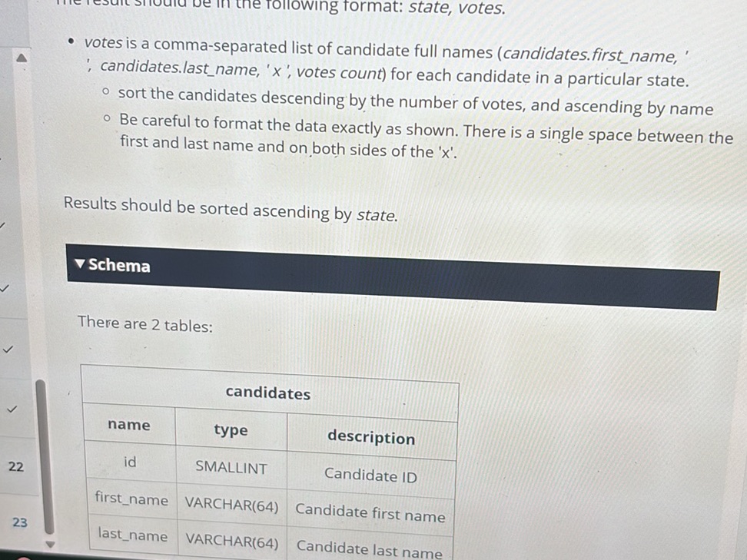747x560 pixels.
Task: Click the Schema section triangle icon
Action: point(79,265)
